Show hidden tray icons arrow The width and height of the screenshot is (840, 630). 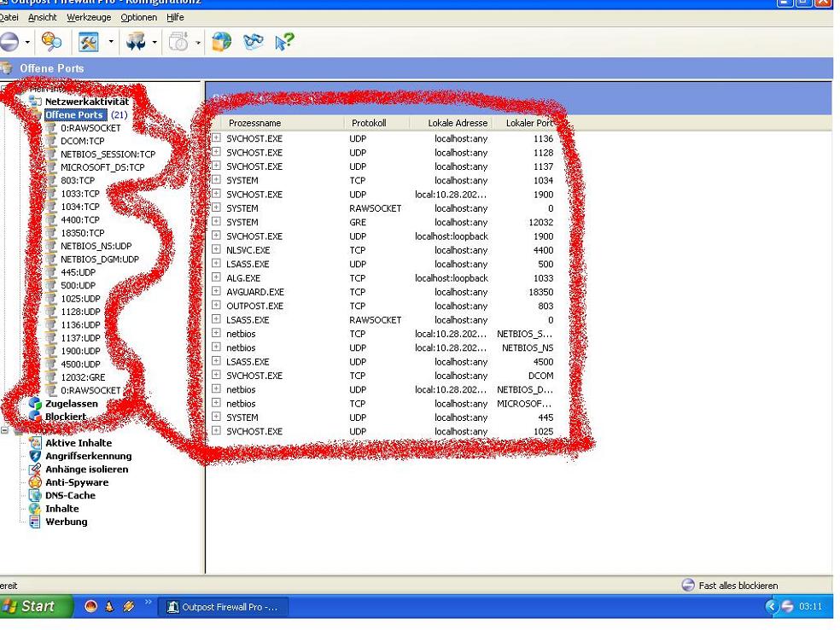coord(772,606)
